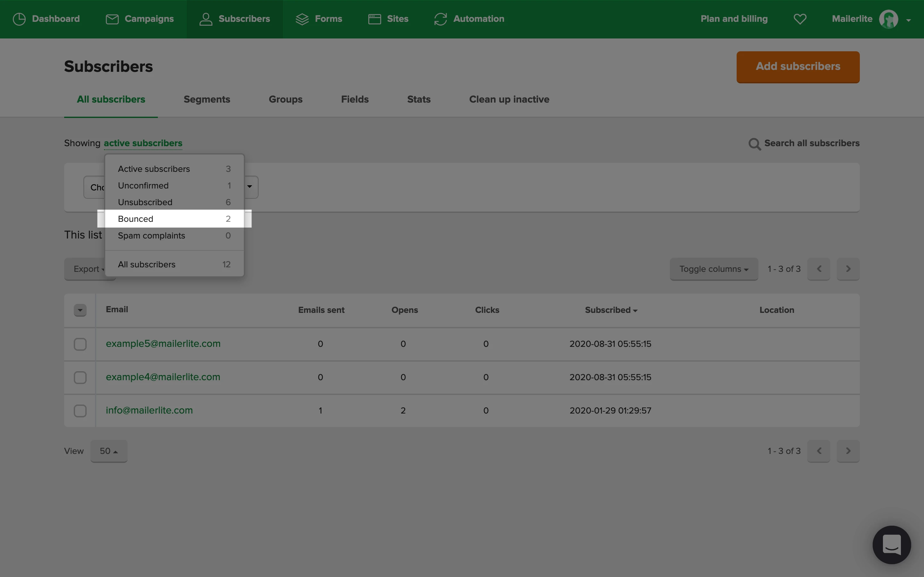Switch to the Segments tab

point(207,99)
